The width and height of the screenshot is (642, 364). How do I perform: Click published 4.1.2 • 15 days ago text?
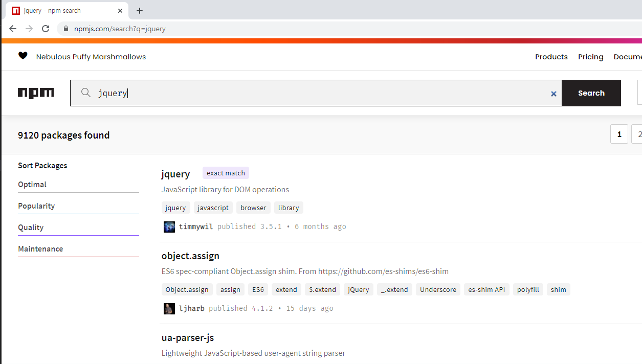point(271,308)
